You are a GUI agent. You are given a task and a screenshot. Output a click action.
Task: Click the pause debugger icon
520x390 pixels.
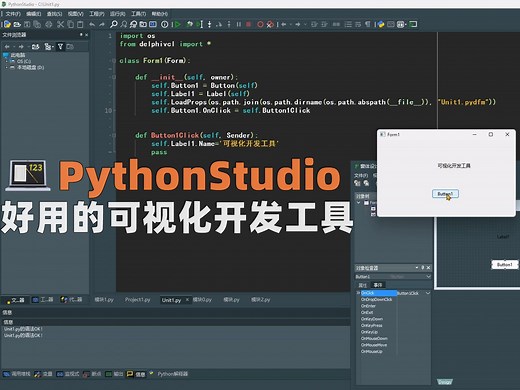point(239,24)
